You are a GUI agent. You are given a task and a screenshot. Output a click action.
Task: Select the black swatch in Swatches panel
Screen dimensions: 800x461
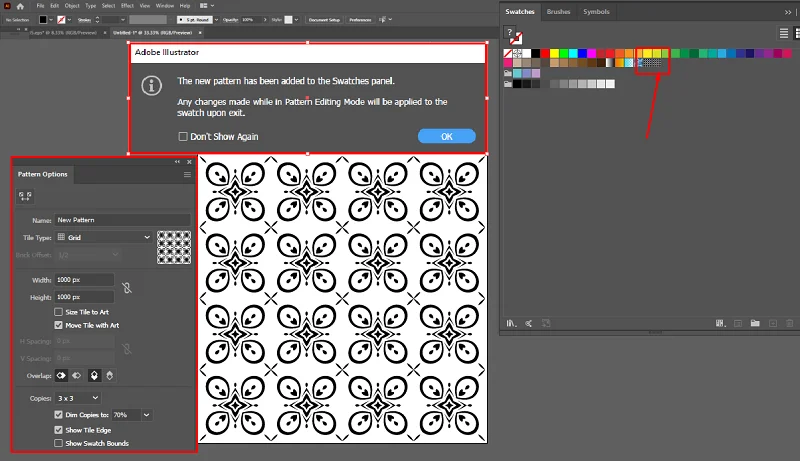tap(536, 53)
